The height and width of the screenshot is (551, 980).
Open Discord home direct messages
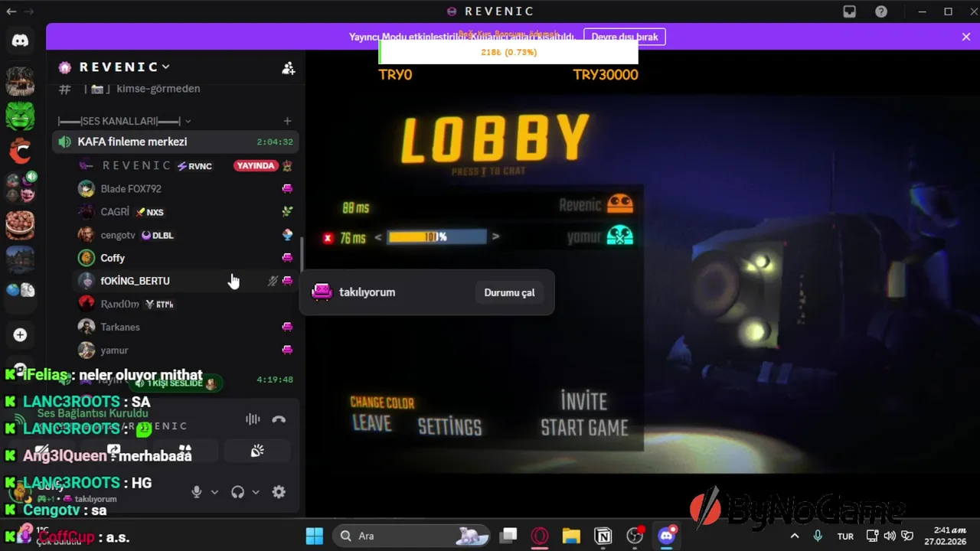coord(21,41)
